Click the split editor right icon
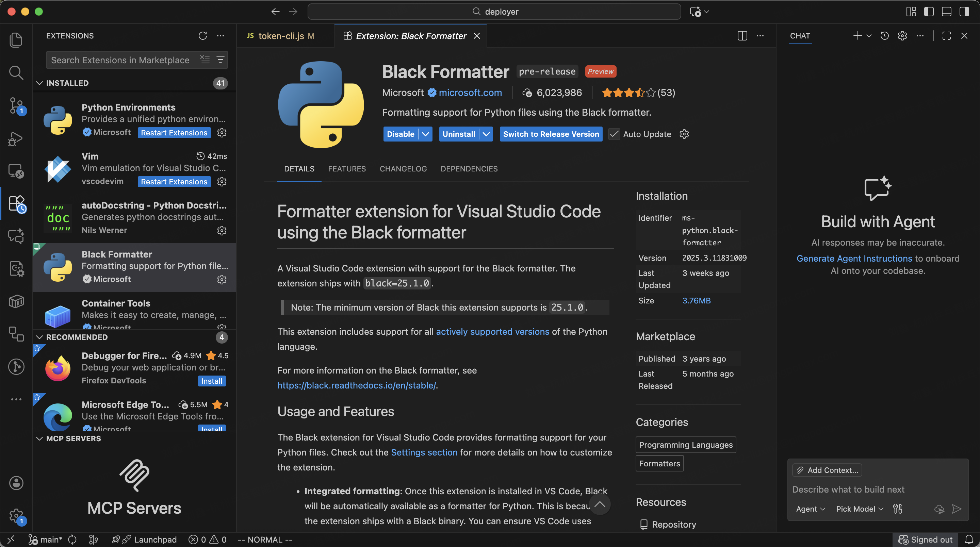This screenshot has height=547, width=980. (742, 36)
